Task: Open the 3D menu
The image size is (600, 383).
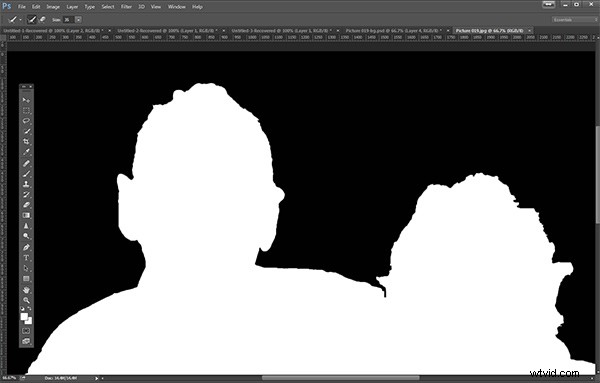Action: tap(141, 7)
